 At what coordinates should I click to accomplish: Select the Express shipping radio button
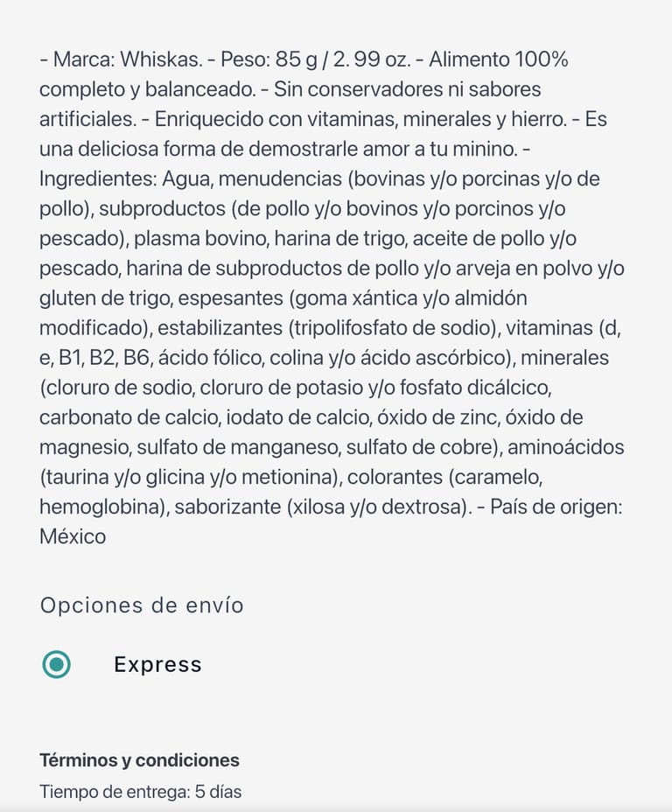(57, 664)
